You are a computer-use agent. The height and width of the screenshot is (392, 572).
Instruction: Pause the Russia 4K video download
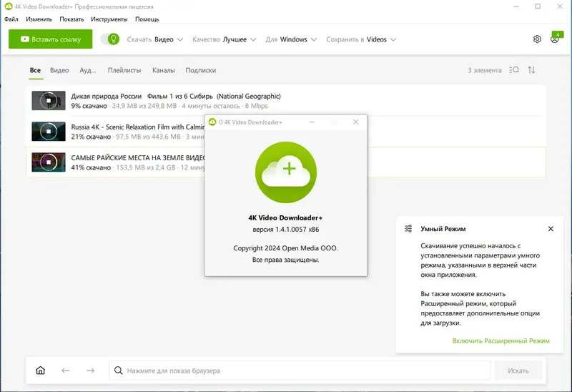pyautogui.click(x=48, y=132)
